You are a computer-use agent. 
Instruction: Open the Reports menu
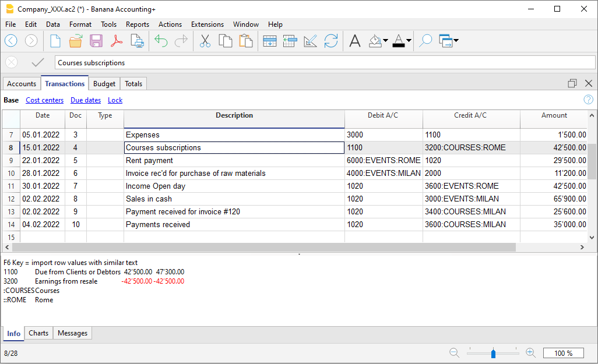tap(138, 24)
